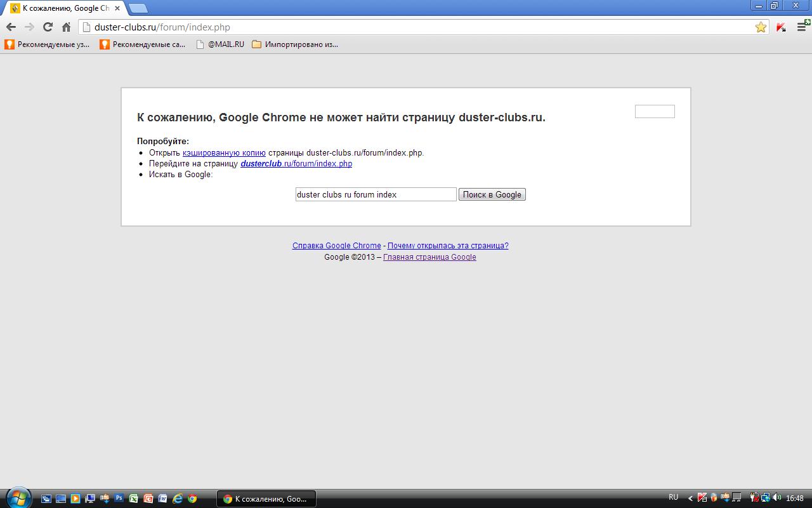Reload the page with the refresh icon

click(48, 27)
